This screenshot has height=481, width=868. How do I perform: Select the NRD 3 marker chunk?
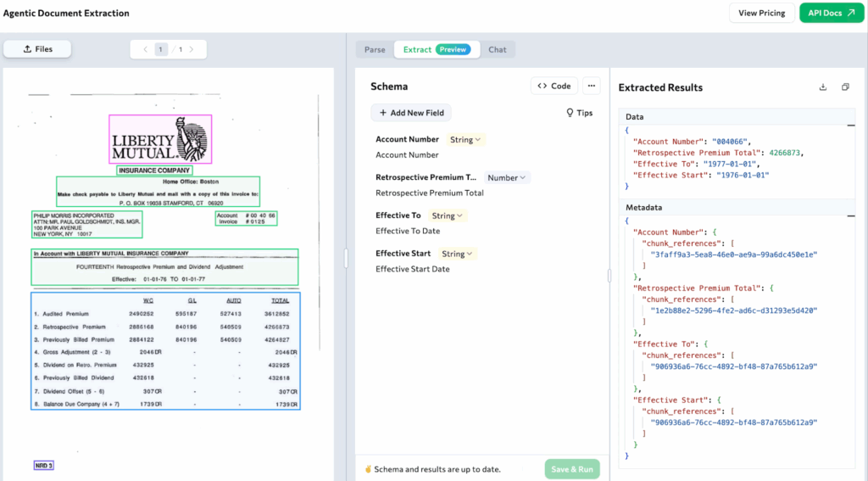coord(44,466)
